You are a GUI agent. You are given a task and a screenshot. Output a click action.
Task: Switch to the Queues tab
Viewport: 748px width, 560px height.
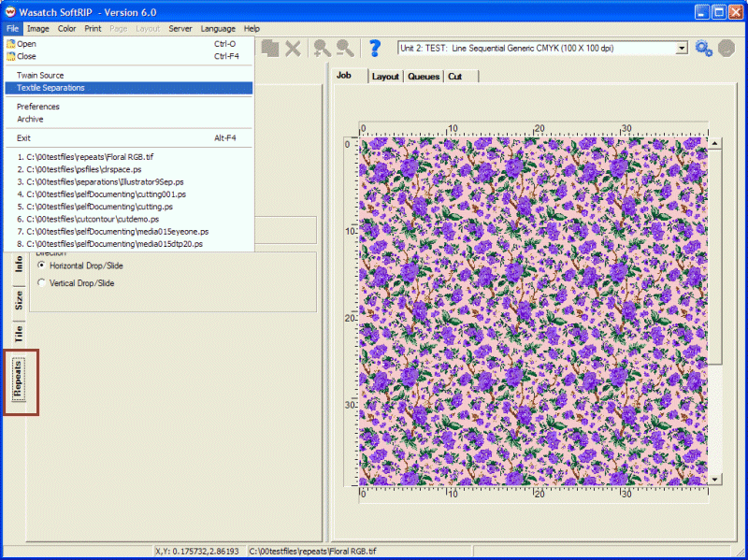[424, 77]
